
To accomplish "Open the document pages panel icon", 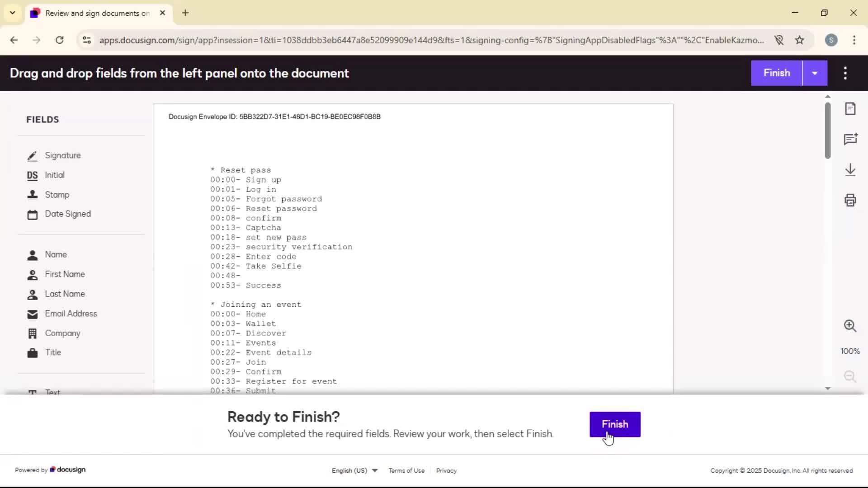I will coord(850,108).
